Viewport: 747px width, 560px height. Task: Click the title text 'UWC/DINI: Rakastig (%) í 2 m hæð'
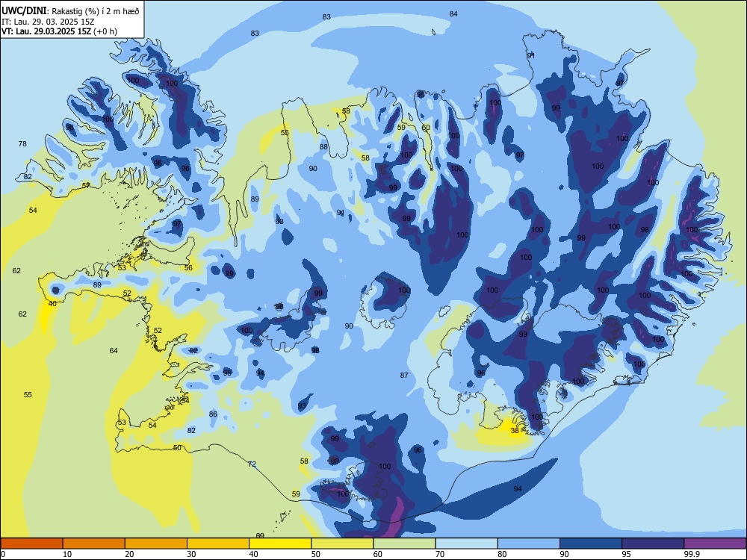pos(70,11)
